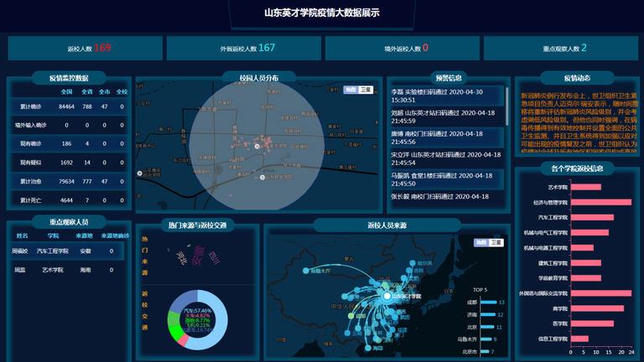Select the 全国 column header in epidemic table
644x362 pixels.
pos(66,91)
